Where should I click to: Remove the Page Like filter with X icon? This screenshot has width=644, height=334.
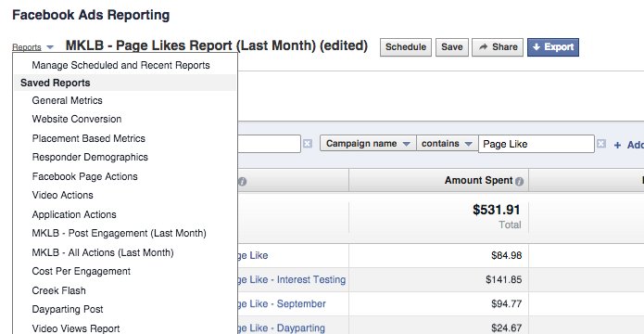[600, 144]
